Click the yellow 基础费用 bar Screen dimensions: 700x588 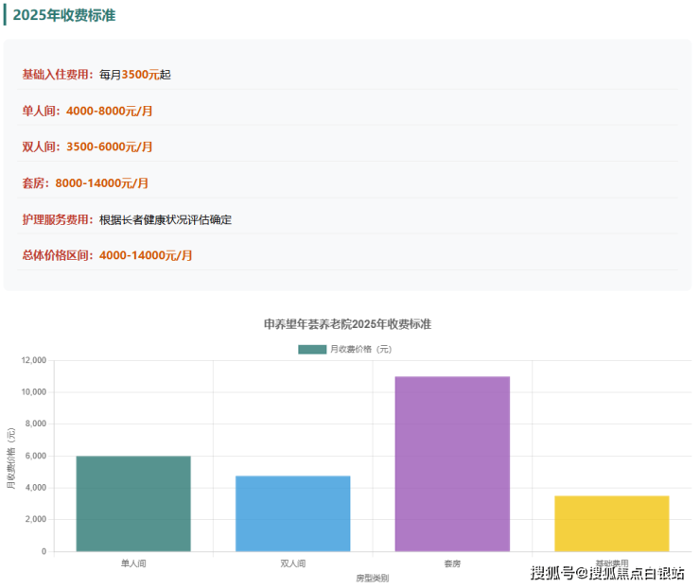coord(611,523)
